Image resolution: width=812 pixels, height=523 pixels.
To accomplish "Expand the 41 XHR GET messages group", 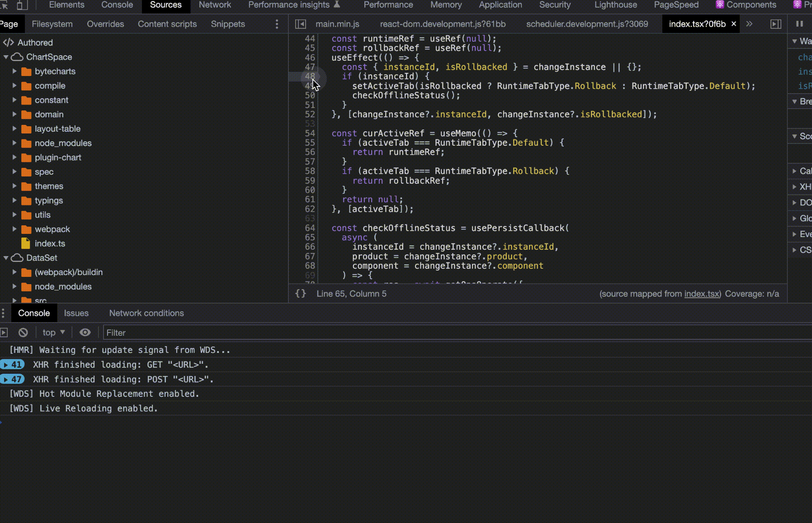I will pyautogui.click(x=12, y=365).
